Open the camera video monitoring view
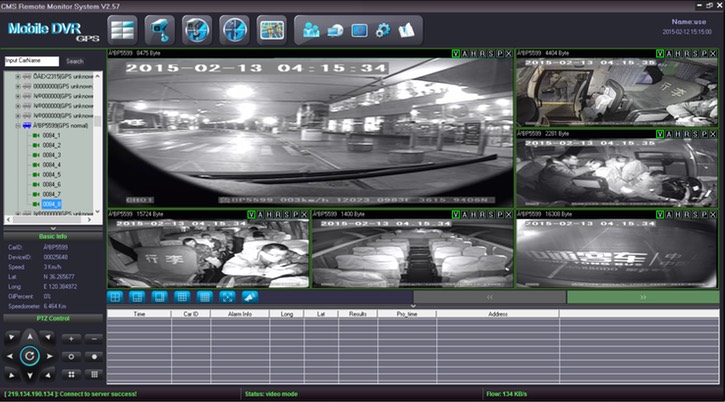 tap(159, 29)
